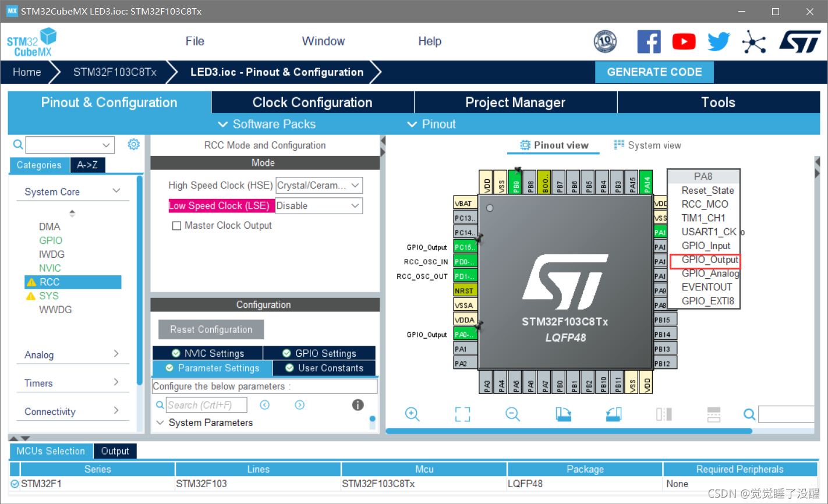Click the ST logo in the header

800,42
